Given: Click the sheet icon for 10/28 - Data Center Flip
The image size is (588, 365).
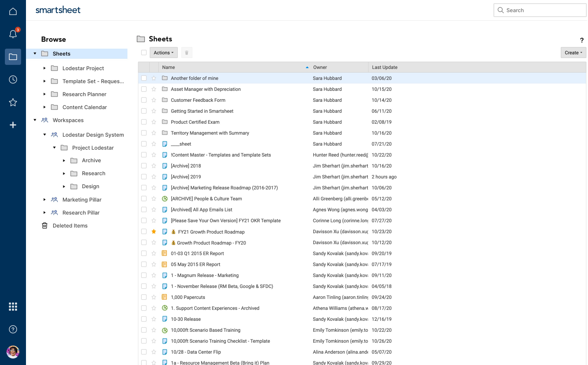Looking at the screenshot, I should coord(165,352).
